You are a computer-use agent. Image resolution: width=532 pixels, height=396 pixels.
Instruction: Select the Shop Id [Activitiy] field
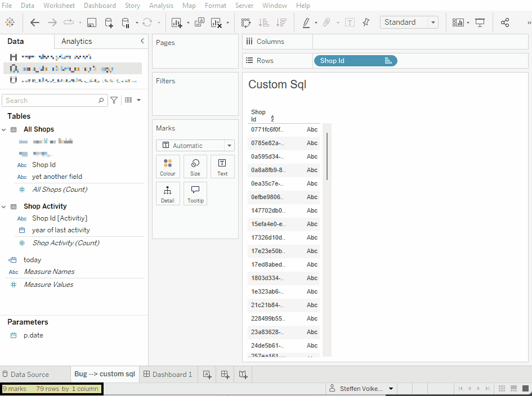tap(60, 218)
